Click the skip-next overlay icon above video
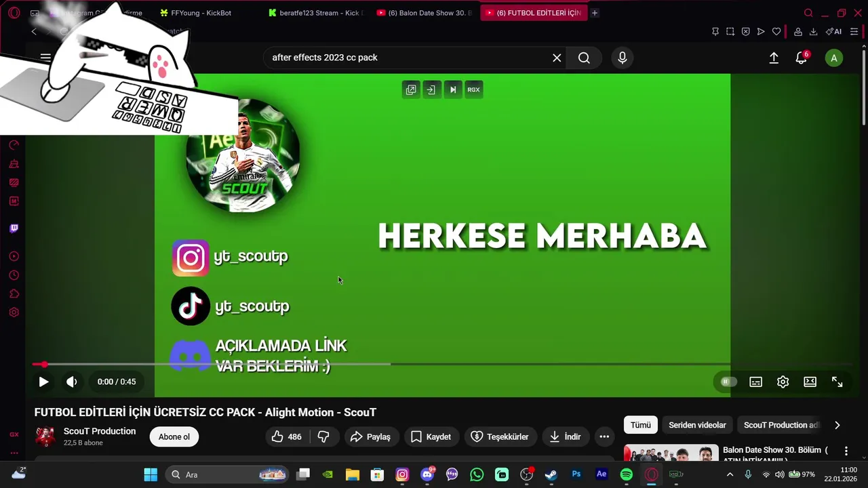This screenshot has height=488, width=868. point(452,89)
